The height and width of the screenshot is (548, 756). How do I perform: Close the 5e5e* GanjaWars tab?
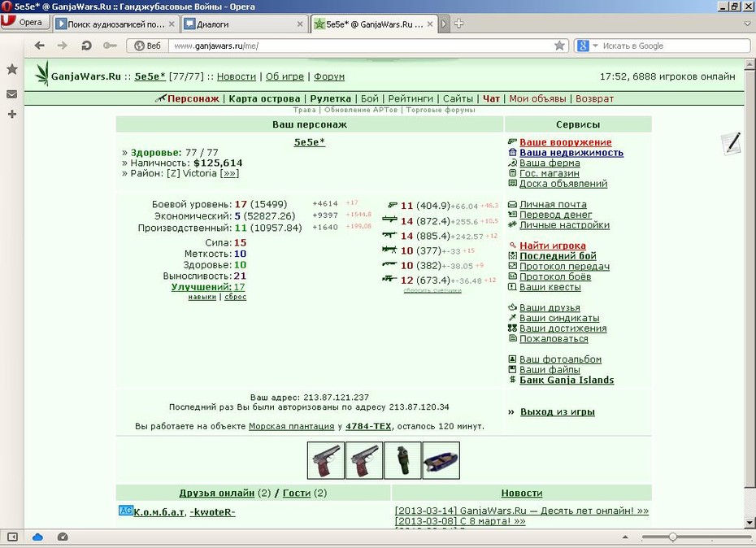430,24
